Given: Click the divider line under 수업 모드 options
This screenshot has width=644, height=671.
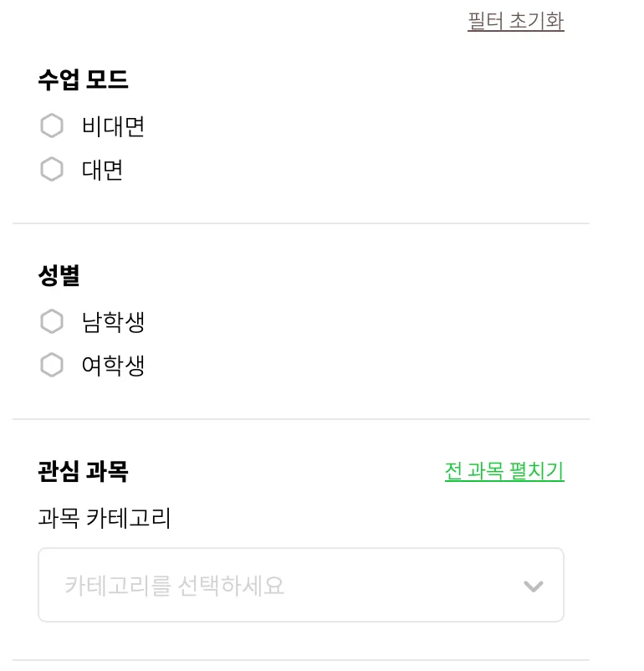Looking at the screenshot, I should pyautogui.click(x=301, y=223).
